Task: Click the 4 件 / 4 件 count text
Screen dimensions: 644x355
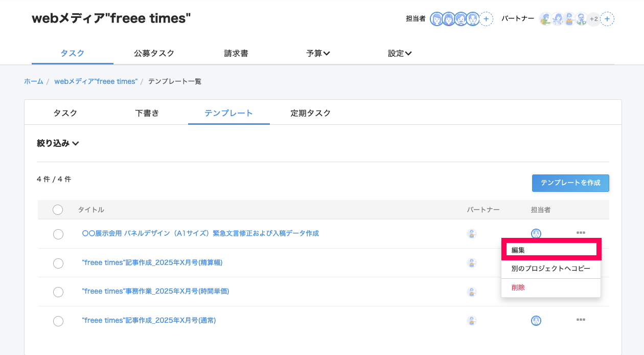Action: (x=54, y=180)
